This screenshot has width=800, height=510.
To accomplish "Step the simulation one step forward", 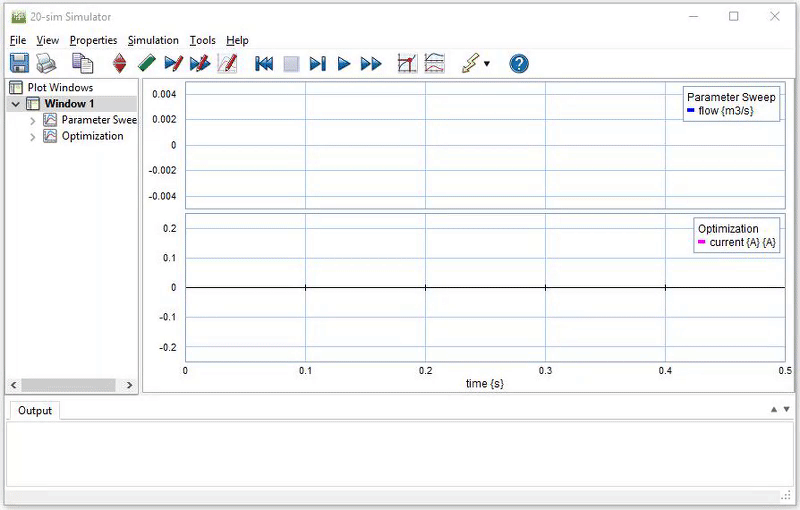I will coord(317,64).
